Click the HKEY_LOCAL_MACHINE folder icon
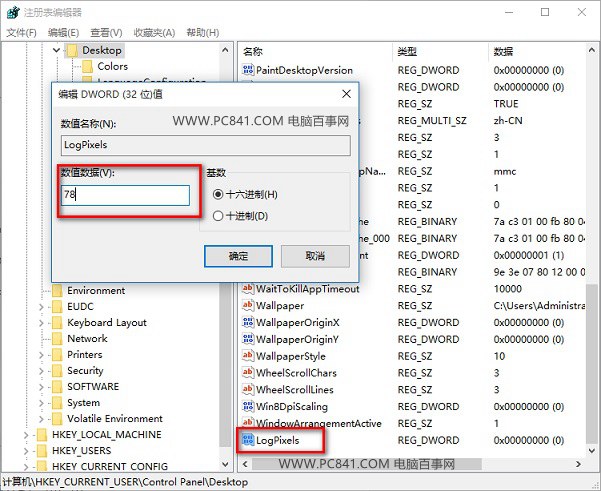601x491 pixels. click(42, 435)
